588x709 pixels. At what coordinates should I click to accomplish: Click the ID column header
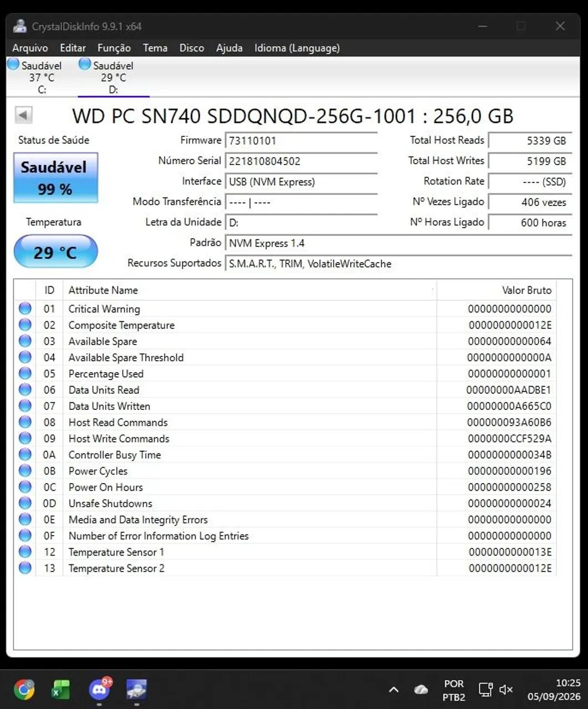coord(49,290)
